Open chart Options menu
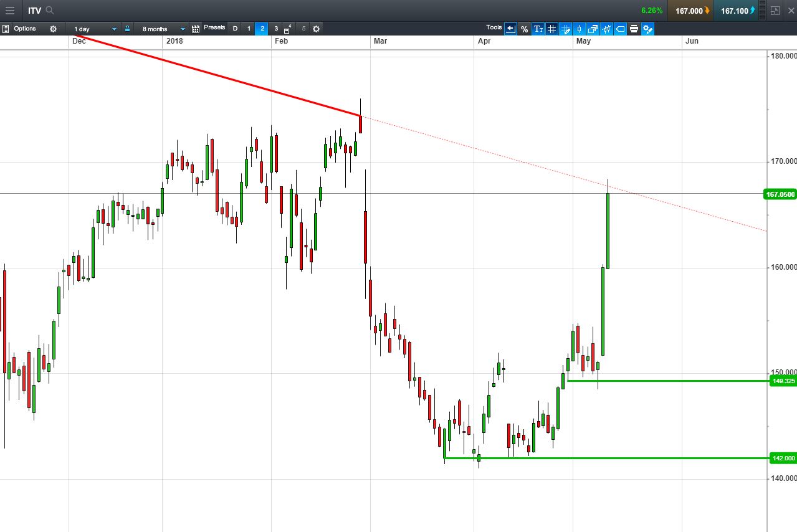Image resolution: width=797 pixels, height=532 pixels. point(25,29)
